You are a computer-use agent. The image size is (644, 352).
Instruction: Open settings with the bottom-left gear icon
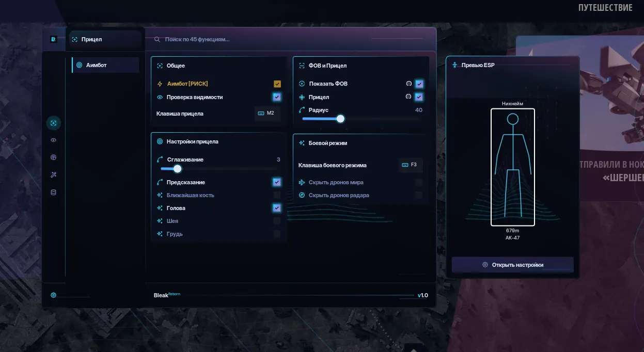click(53, 295)
